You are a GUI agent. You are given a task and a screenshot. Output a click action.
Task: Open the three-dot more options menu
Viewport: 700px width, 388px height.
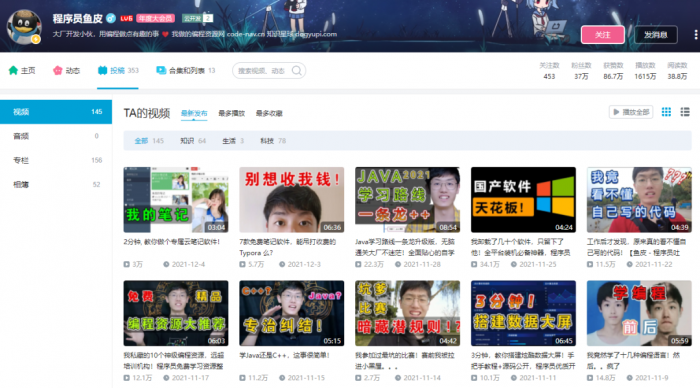[696, 35]
